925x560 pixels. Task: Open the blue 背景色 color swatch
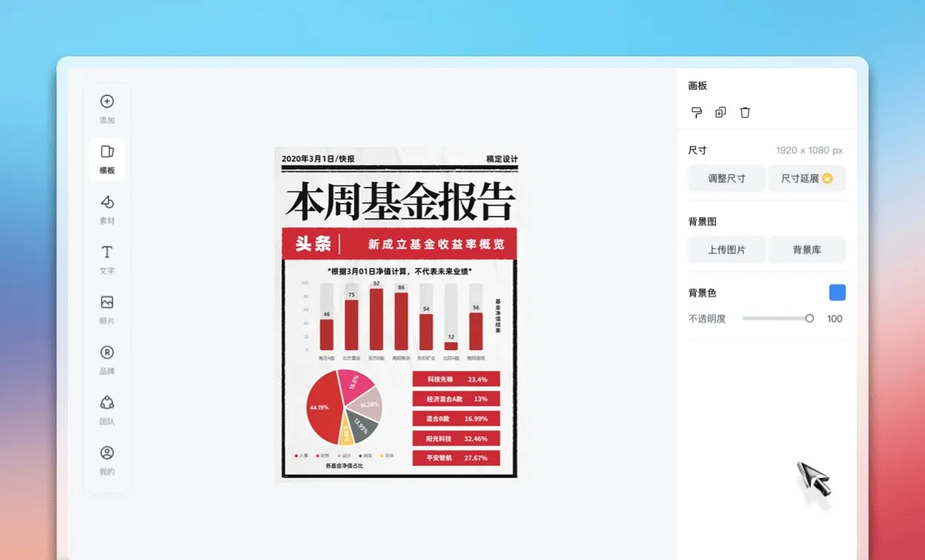click(x=836, y=292)
